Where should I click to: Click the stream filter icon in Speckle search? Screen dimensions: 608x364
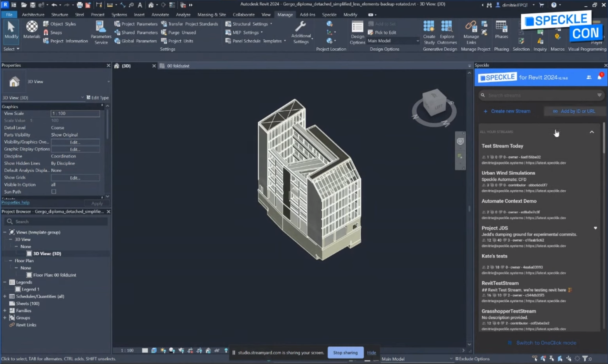(599, 95)
